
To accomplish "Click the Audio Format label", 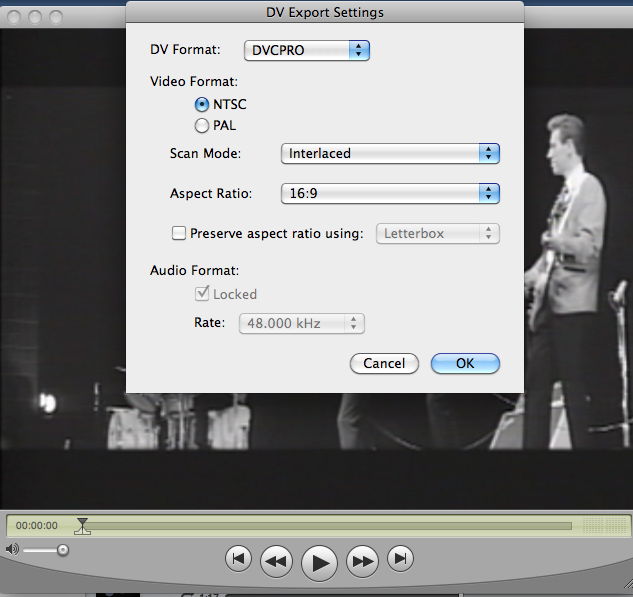I will point(195,270).
